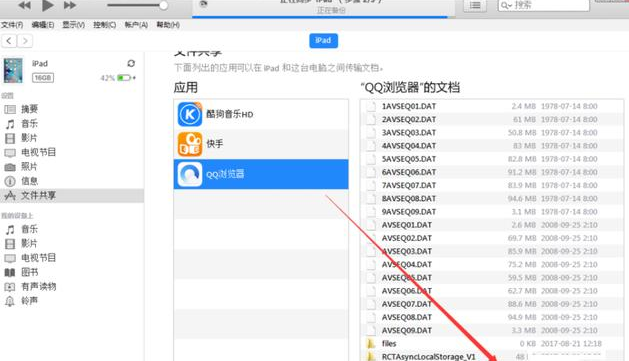Click the rewind playback button
This screenshot has width=629, height=361.
24,5
